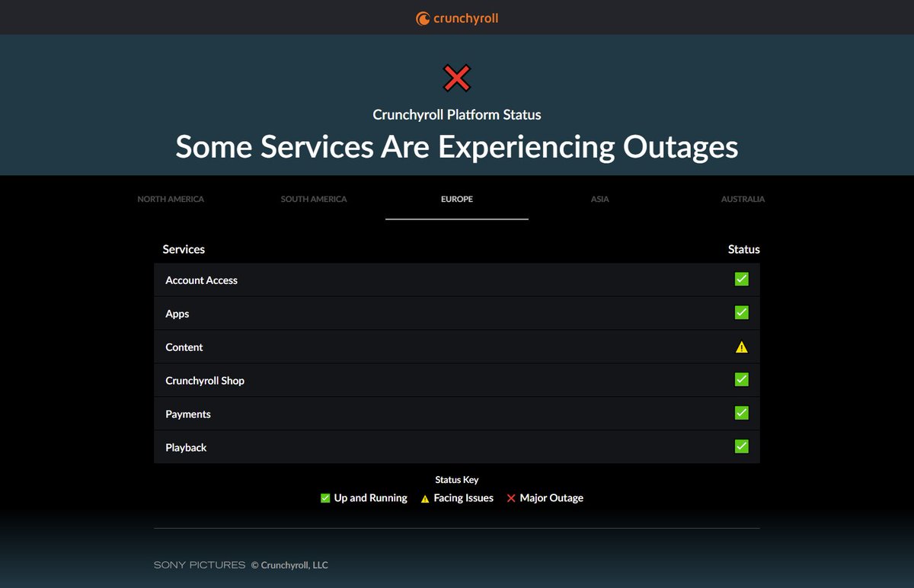The width and height of the screenshot is (914, 588).
Task: Click the © Crunchyroll, LLC footer text
Action: tap(290, 565)
